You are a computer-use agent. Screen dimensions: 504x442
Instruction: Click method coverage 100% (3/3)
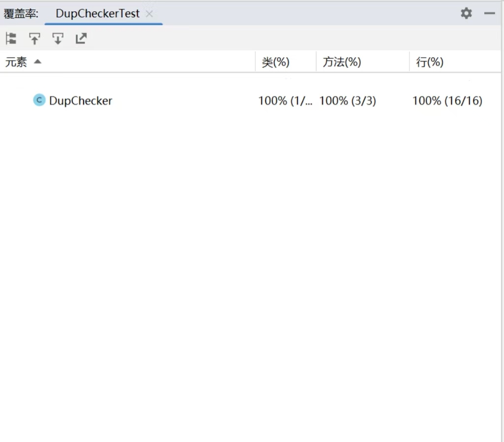click(x=347, y=101)
